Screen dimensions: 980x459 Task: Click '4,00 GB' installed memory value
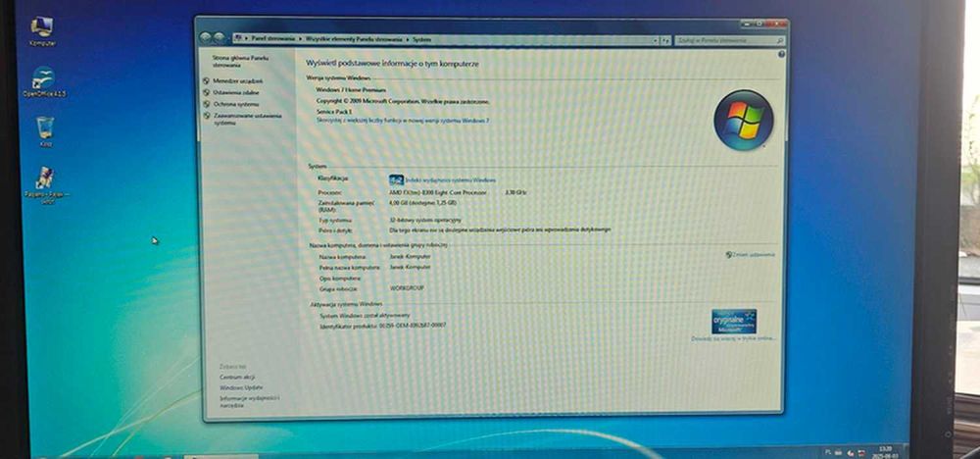point(398,203)
